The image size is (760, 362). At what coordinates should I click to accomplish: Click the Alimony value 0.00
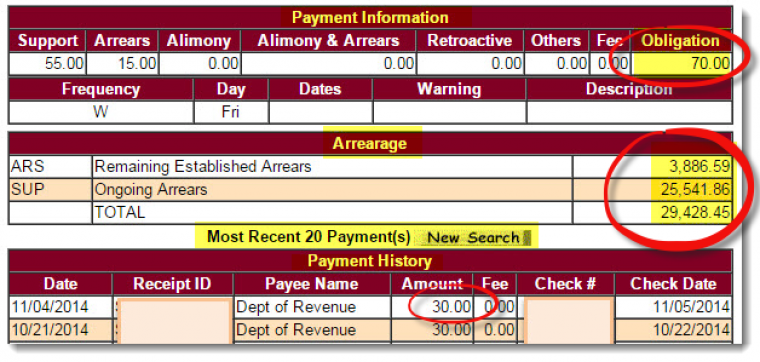[x=223, y=64]
